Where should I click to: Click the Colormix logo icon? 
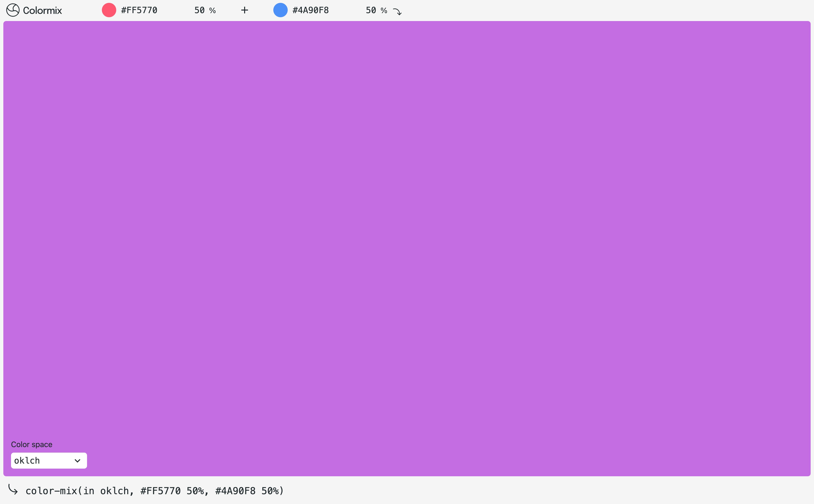tap(13, 10)
